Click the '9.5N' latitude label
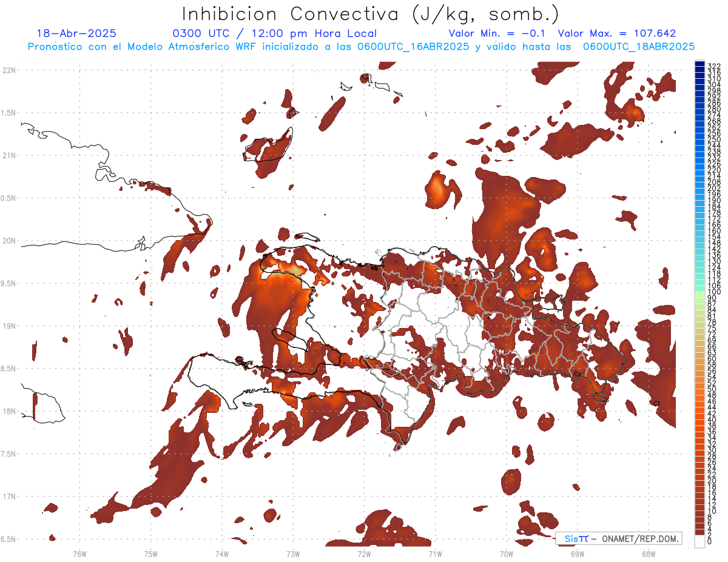This screenshot has height=562, width=728. pyautogui.click(x=9, y=283)
